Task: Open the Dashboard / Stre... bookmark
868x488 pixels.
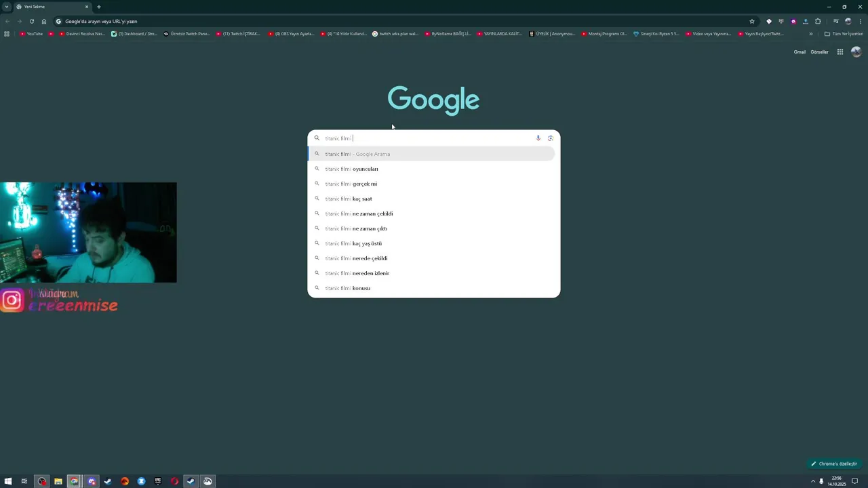Action: [x=134, y=34]
